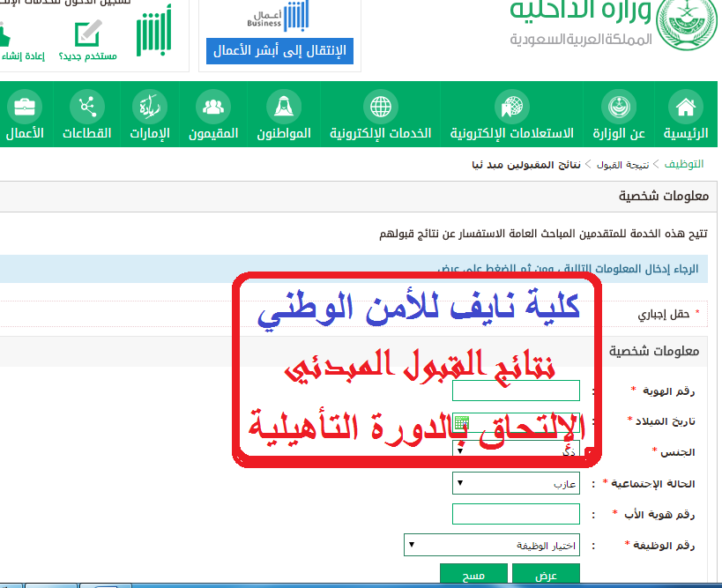This screenshot has width=722, height=588.
Task: Open the الرئيسية home icon in navigation
Action: [685, 107]
